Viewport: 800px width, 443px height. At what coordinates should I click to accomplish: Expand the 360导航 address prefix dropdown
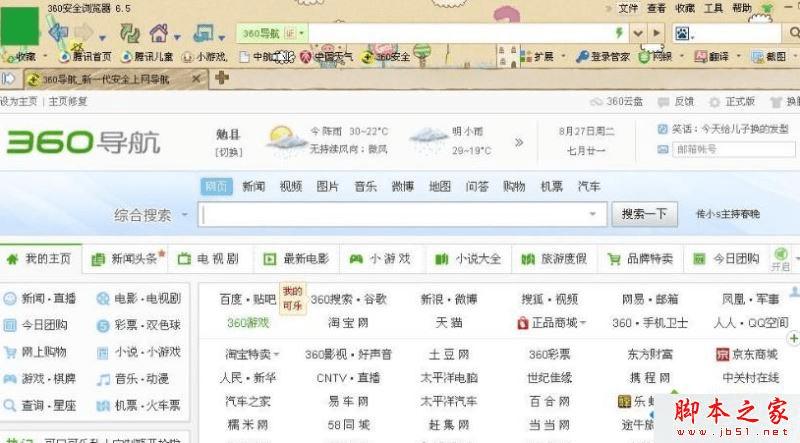point(302,34)
